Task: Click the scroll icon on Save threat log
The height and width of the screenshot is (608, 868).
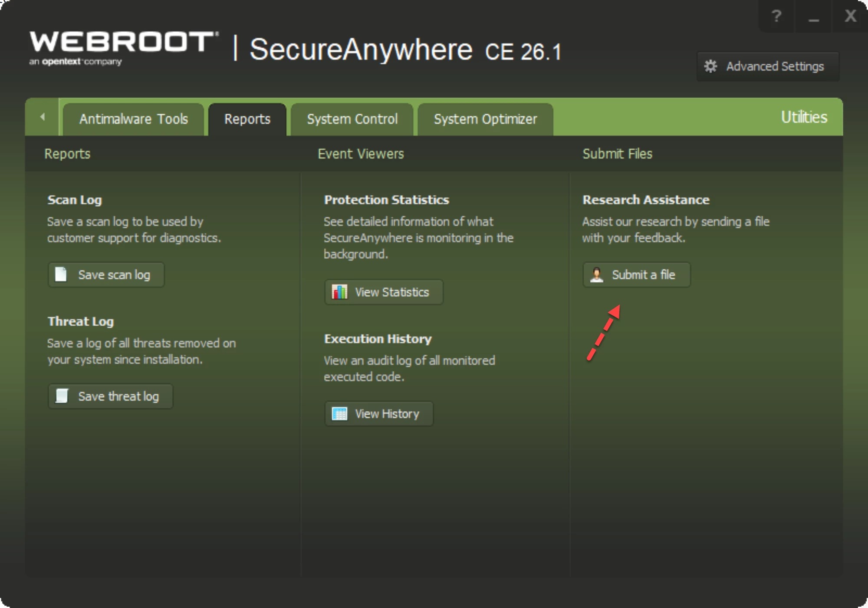Action: click(62, 396)
